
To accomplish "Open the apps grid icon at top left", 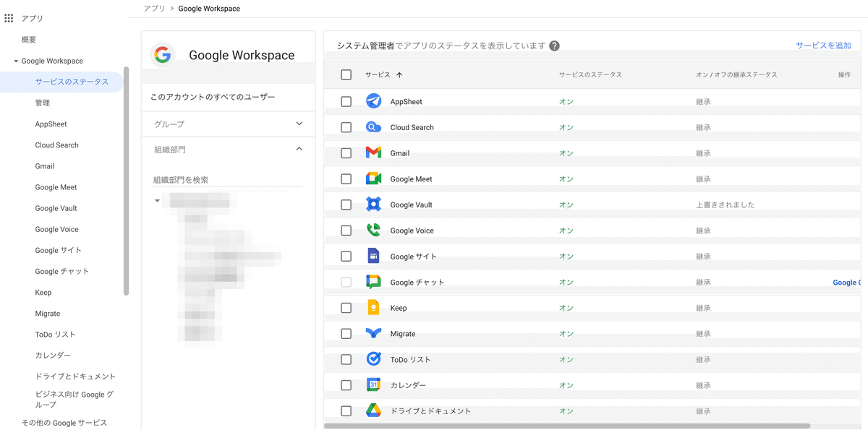I will click(x=9, y=18).
